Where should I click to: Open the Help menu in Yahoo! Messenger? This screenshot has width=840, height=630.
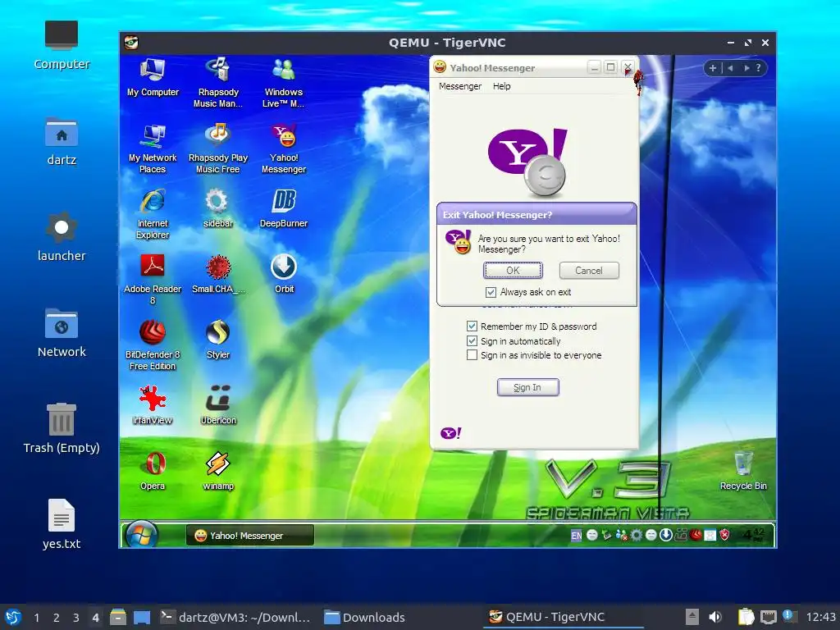501,86
